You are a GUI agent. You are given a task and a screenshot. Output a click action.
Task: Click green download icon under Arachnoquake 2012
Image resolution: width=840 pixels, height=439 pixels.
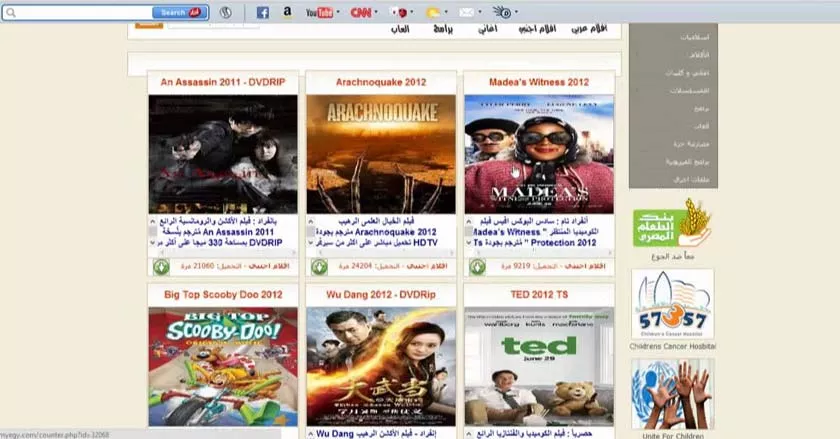(318, 267)
